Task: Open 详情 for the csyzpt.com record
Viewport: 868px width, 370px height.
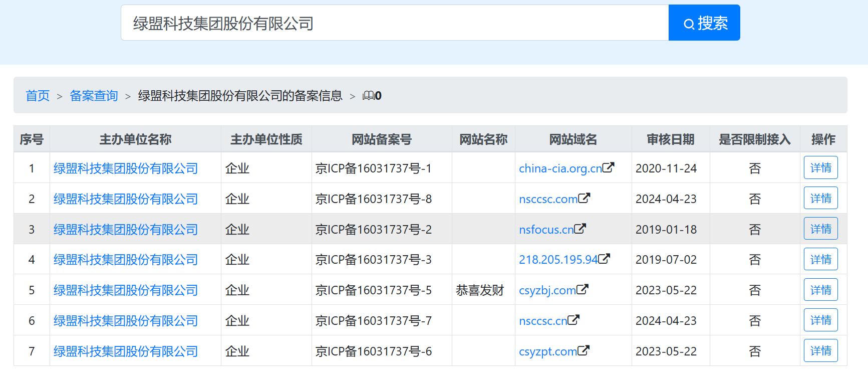Action: coord(820,351)
